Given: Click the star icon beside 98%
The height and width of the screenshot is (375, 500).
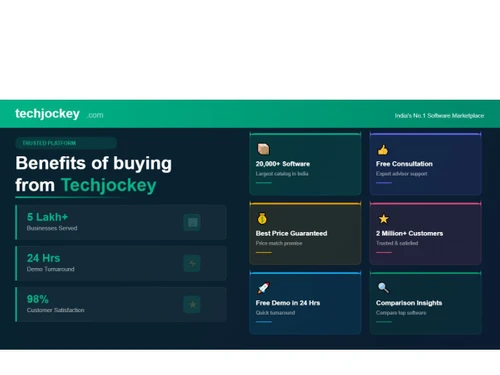Looking at the screenshot, I should click(x=192, y=304).
